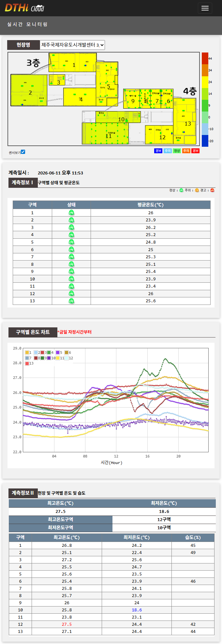Click the green normal legend icon
The width and height of the screenshot is (222, 644).
pyautogui.click(x=181, y=190)
